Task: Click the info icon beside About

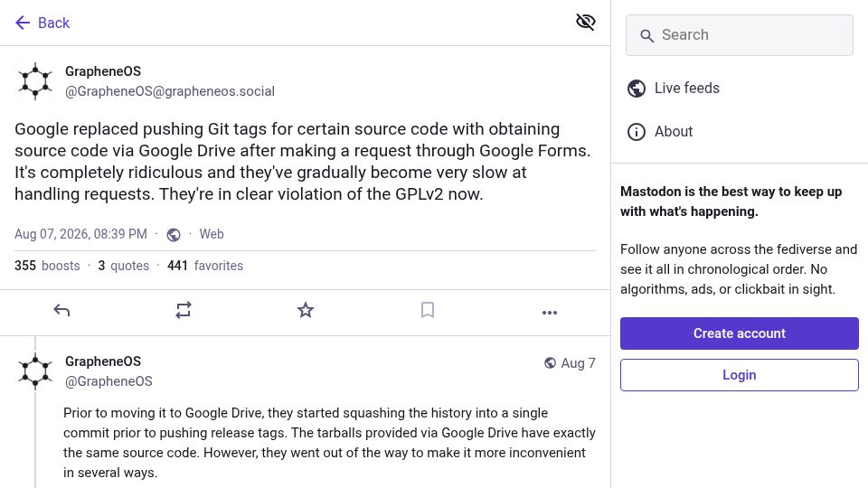Action: coord(636,132)
